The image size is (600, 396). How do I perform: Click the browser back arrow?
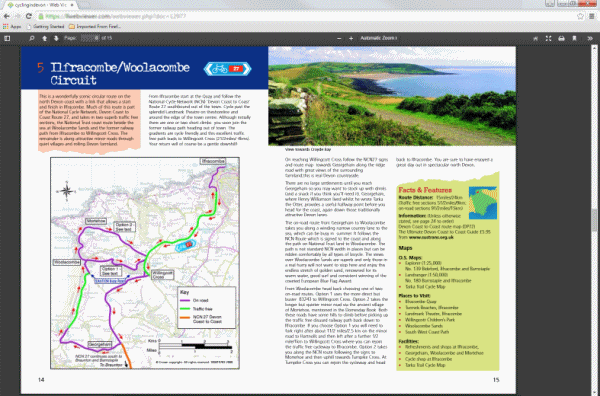(x=7, y=16)
